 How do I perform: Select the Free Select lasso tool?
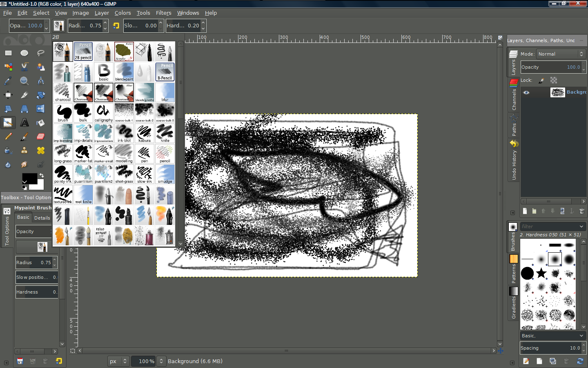pos(41,53)
